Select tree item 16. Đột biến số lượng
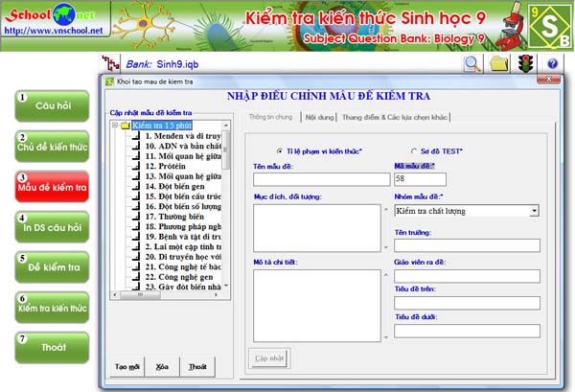Viewport: 575px width, 392px height. click(183, 206)
